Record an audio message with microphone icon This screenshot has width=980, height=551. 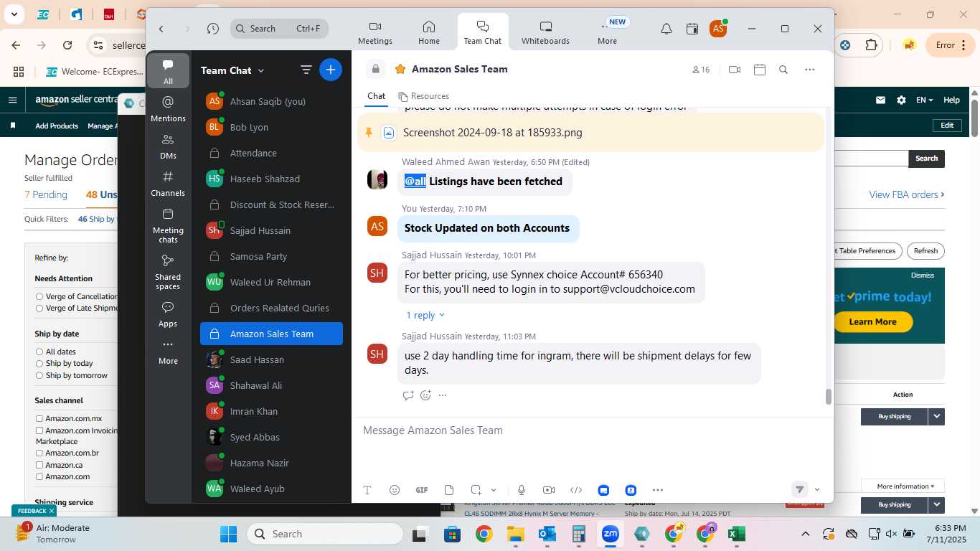pyautogui.click(x=522, y=490)
